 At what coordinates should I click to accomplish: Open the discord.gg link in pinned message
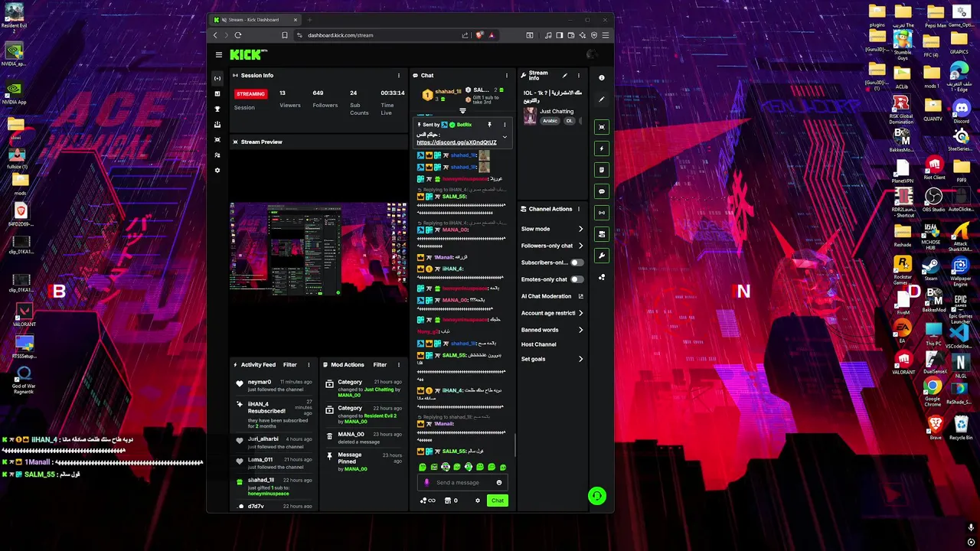coord(456,142)
